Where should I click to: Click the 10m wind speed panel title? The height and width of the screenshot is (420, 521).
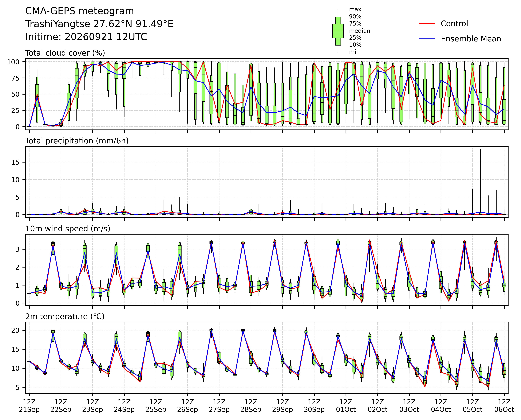(x=68, y=229)
